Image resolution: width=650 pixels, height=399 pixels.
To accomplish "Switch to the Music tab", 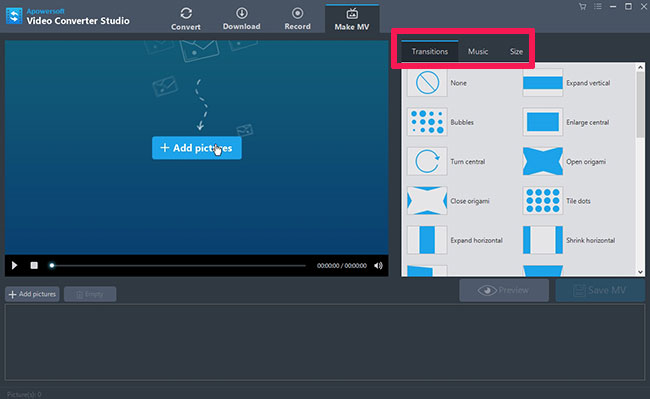I will (478, 51).
